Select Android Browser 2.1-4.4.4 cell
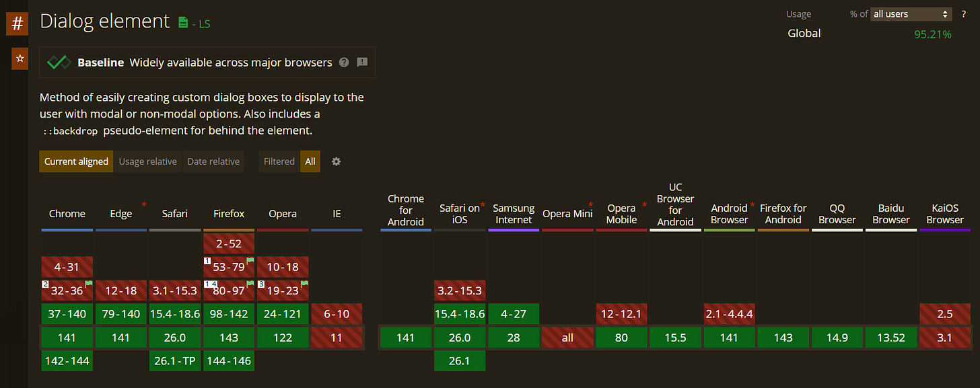The height and width of the screenshot is (388, 980). (x=729, y=314)
